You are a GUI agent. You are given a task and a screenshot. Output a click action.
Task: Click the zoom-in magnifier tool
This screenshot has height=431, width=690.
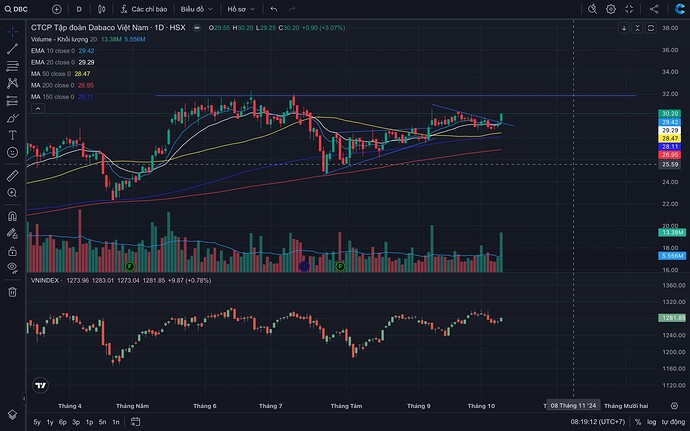[11, 192]
